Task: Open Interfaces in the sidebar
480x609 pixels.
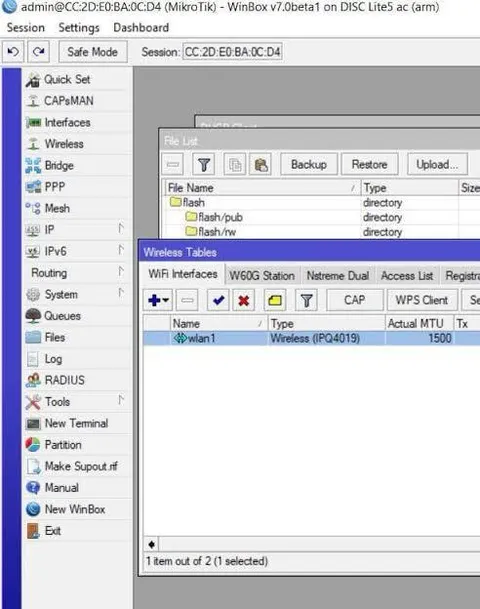Action: (x=77, y=122)
